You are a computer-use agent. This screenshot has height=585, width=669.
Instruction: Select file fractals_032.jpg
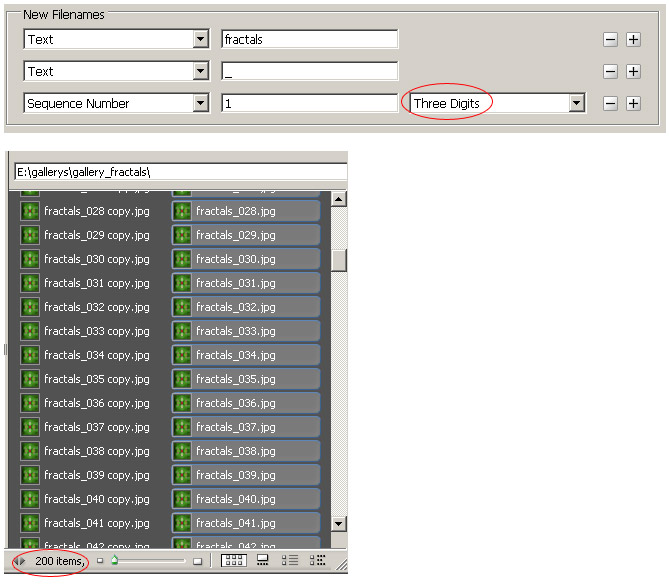(x=246, y=307)
